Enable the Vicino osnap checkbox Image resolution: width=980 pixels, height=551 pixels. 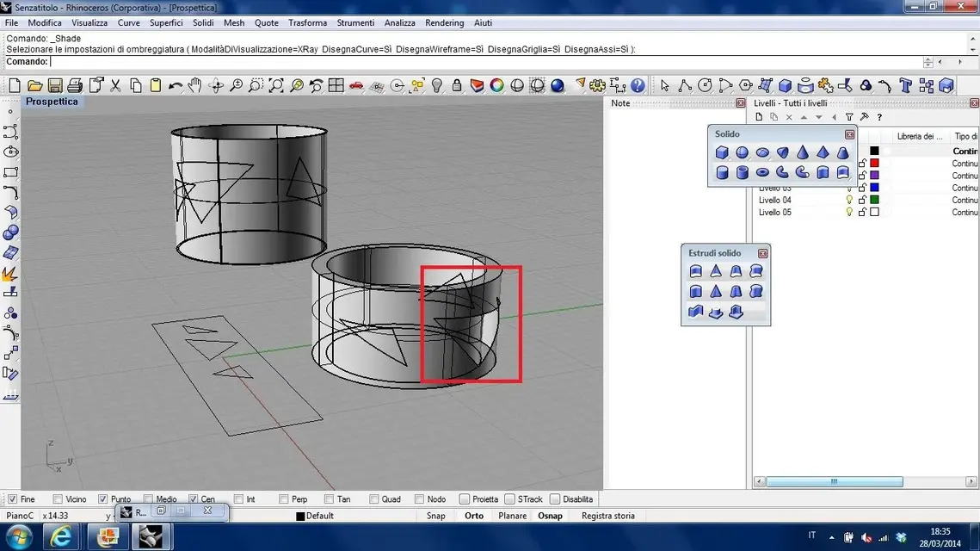click(58, 499)
